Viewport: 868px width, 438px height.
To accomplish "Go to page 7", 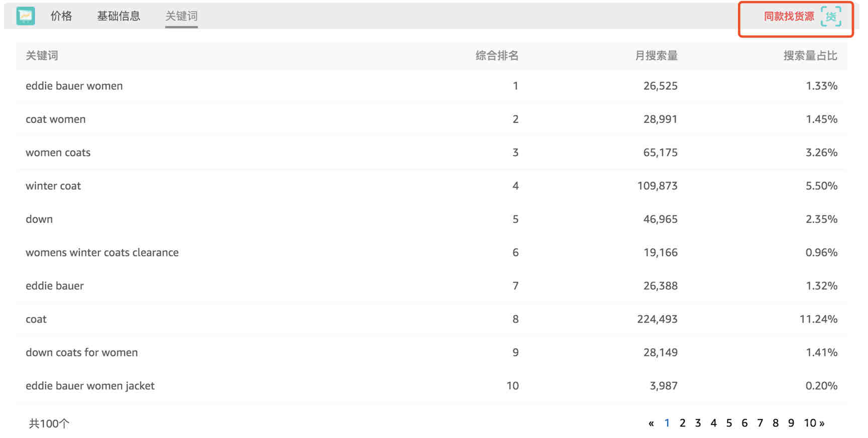I will [x=760, y=423].
